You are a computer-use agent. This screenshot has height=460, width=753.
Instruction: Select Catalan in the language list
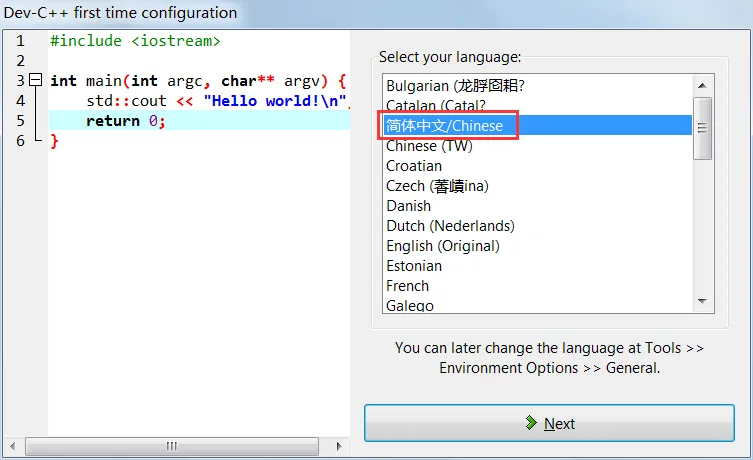point(537,105)
